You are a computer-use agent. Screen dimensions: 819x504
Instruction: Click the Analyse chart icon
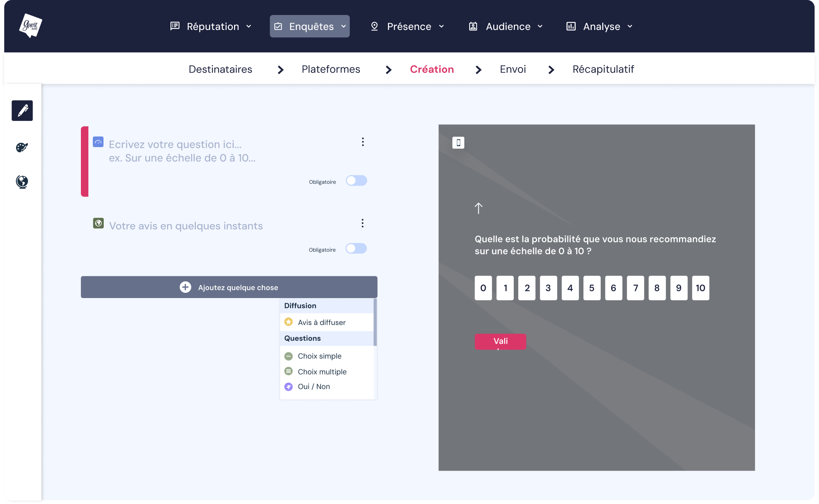[x=571, y=26]
